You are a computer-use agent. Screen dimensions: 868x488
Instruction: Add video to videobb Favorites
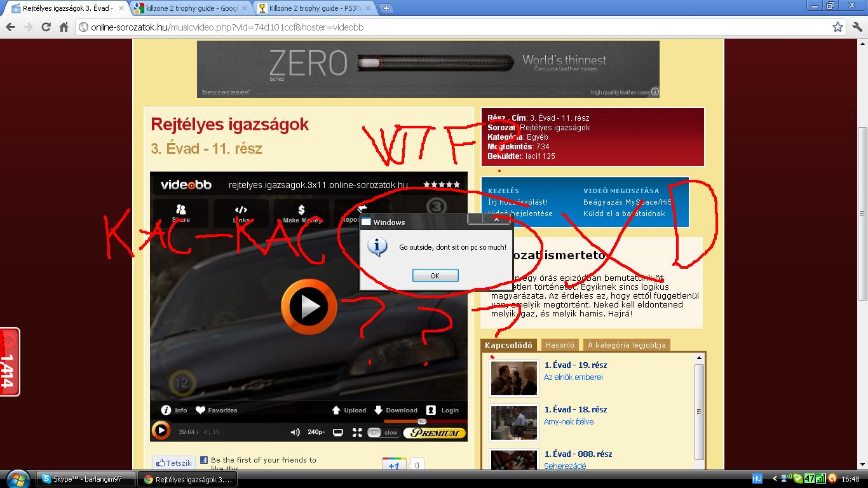click(x=216, y=410)
